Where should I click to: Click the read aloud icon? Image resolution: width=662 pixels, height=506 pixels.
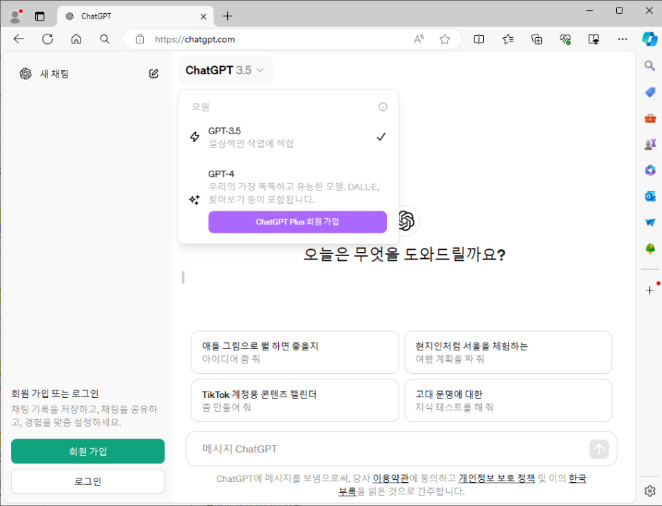pos(418,39)
